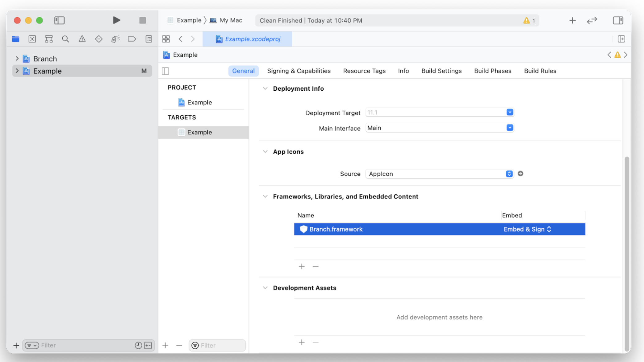Open the Deployment Target dropdown

(x=510, y=112)
